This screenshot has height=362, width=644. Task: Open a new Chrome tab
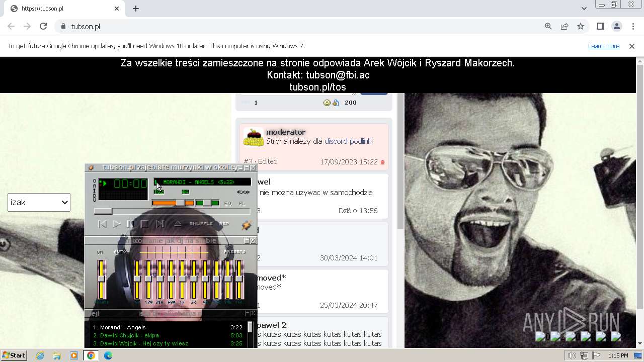pyautogui.click(x=136, y=9)
